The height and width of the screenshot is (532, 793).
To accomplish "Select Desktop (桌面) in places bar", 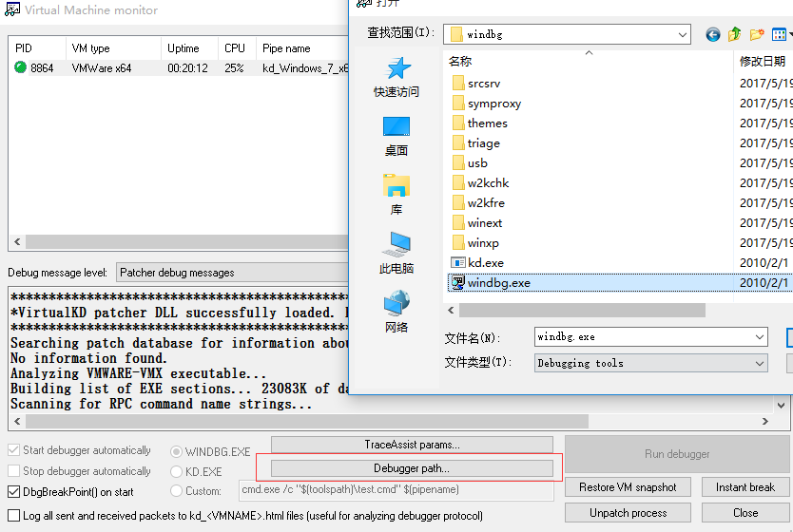I will (x=396, y=137).
